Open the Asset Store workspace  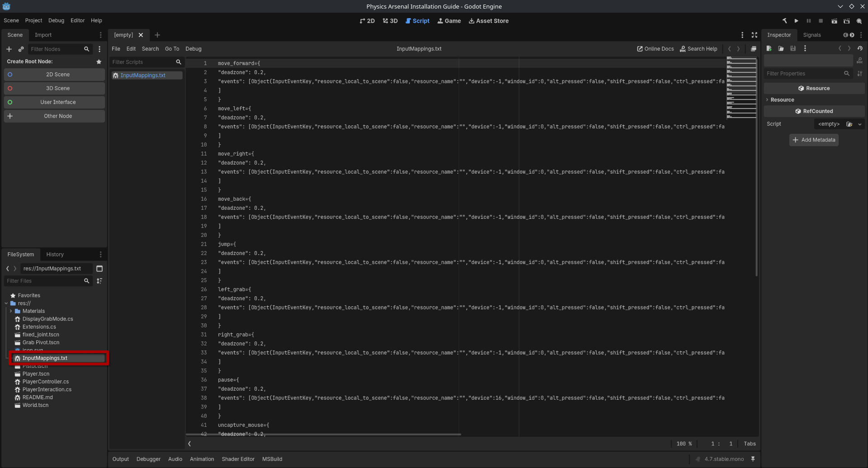(489, 21)
